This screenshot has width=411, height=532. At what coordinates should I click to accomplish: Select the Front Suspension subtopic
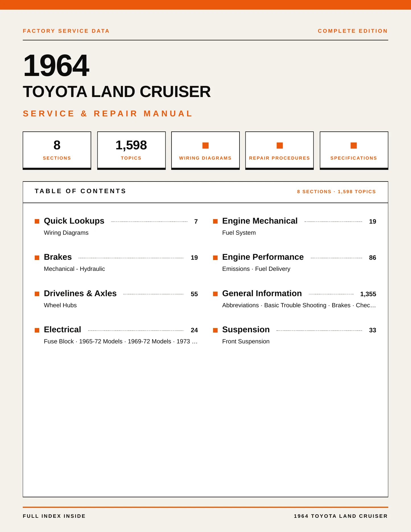click(246, 341)
